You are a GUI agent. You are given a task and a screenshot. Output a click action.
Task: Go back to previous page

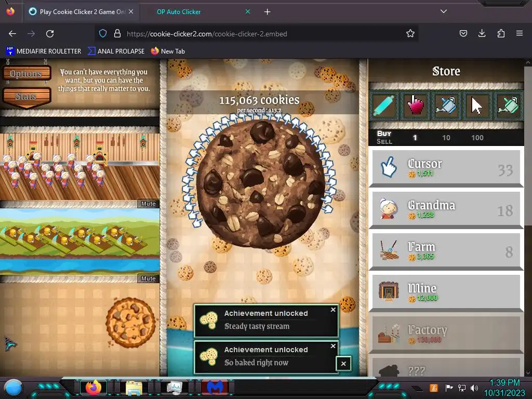tap(12, 34)
